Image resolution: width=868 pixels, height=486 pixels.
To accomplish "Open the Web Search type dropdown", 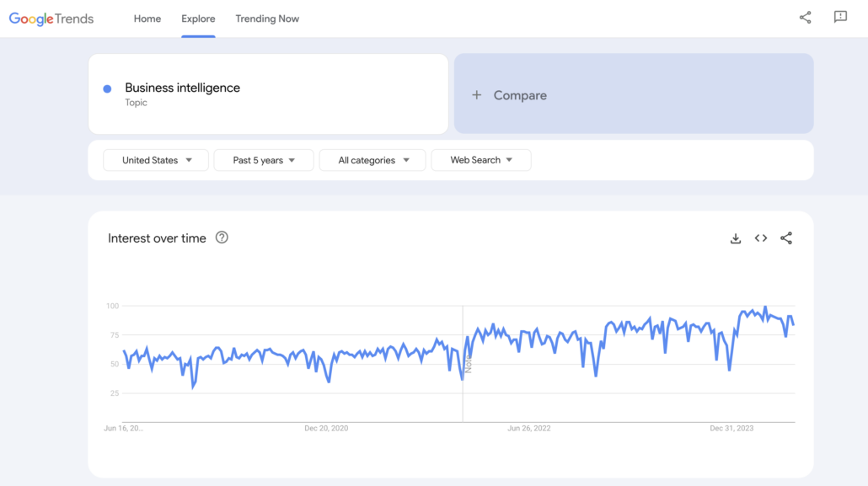I will (x=480, y=160).
